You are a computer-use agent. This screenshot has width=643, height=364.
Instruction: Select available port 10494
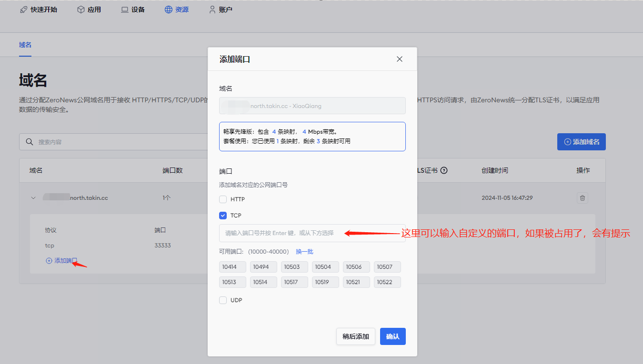[x=264, y=267]
